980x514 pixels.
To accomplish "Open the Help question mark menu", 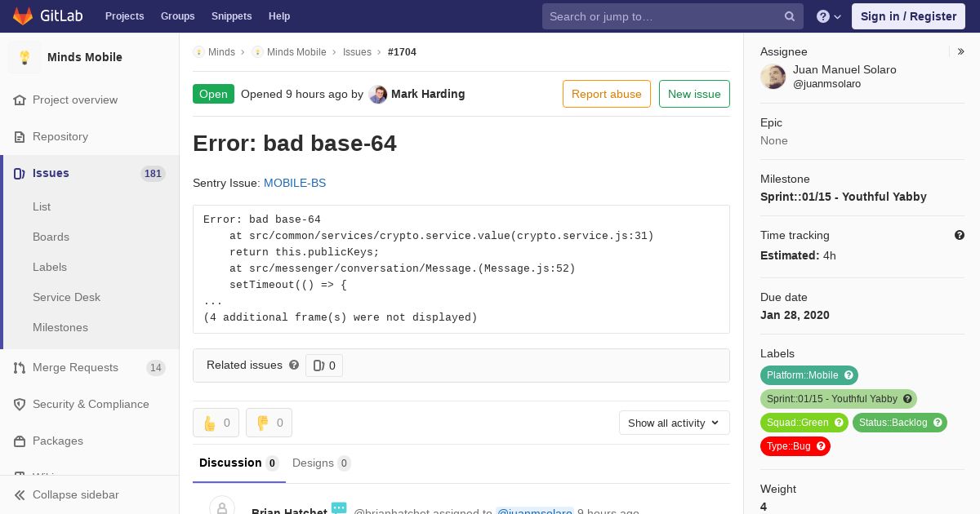I will [829, 16].
